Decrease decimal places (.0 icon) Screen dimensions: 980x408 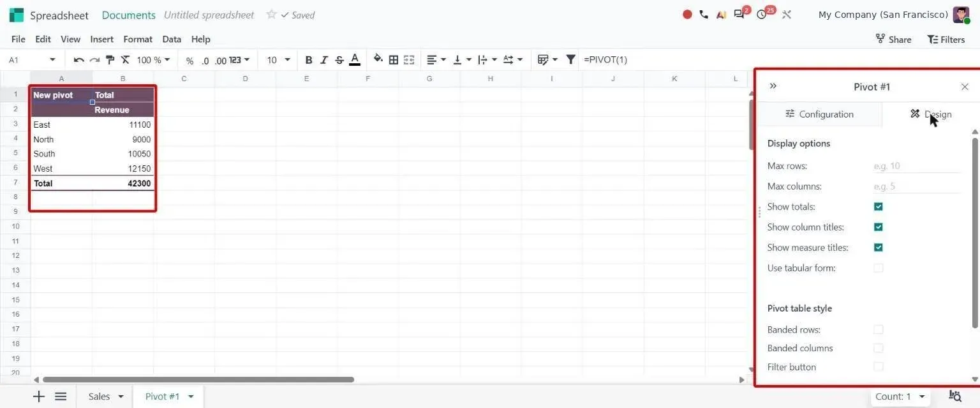[x=205, y=61]
